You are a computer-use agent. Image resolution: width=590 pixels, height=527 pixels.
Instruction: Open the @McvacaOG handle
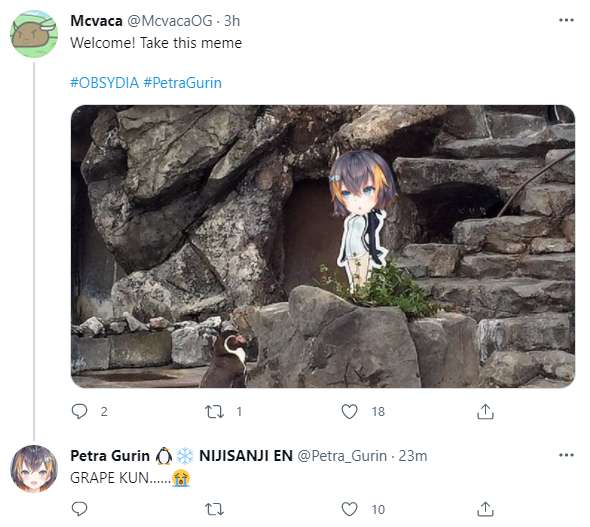[x=170, y=21]
